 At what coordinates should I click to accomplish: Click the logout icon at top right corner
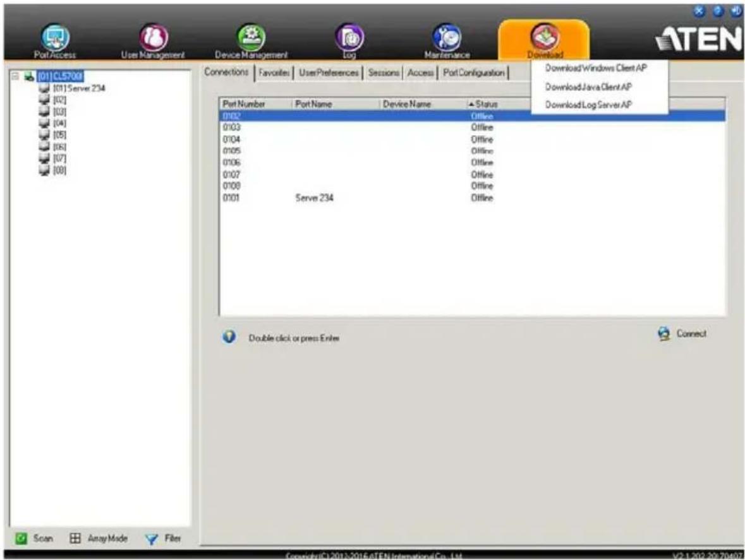[x=736, y=11]
